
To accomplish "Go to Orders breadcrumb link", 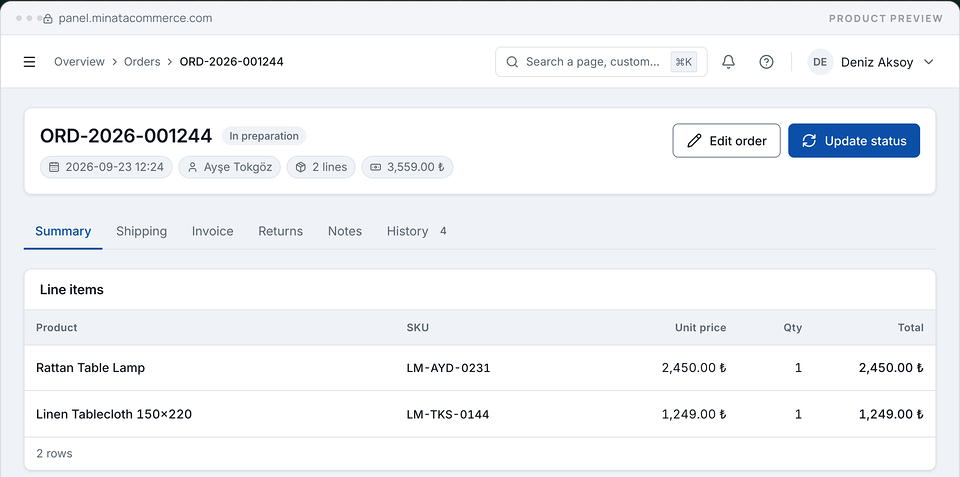I will coord(142,62).
